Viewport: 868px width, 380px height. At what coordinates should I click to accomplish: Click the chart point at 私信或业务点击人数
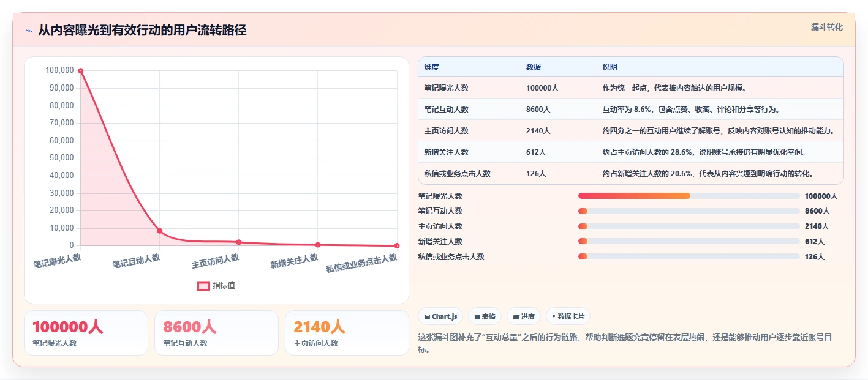pos(397,245)
